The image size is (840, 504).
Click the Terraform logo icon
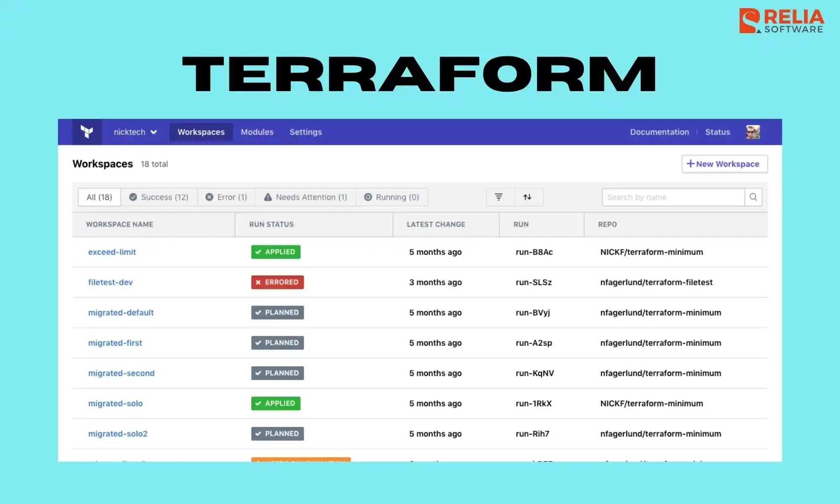point(87,132)
